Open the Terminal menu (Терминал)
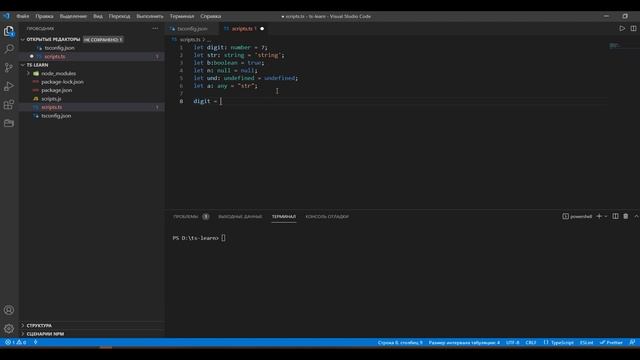This screenshot has width=640, height=360. pos(182,16)
